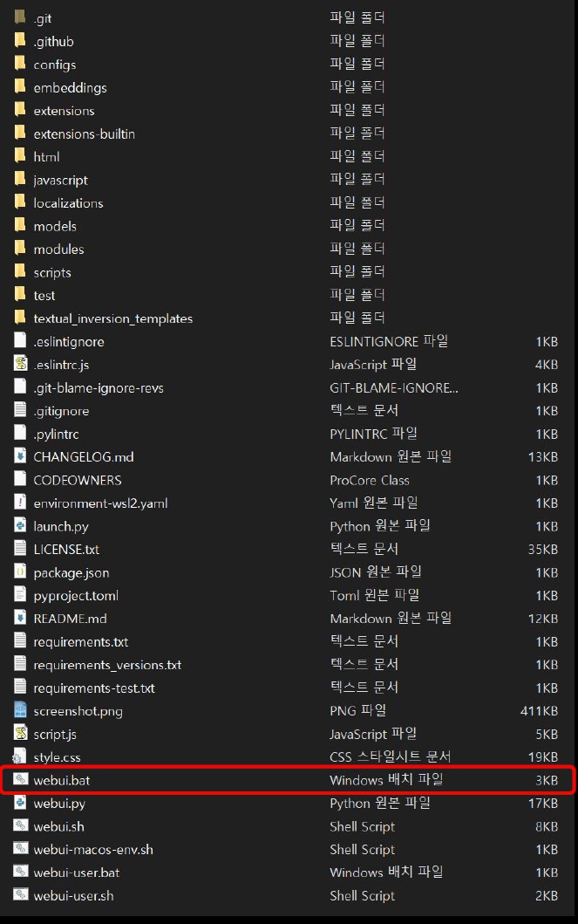
Task: Select the .eslintrc.js script file icon
Action: point(21,364)
